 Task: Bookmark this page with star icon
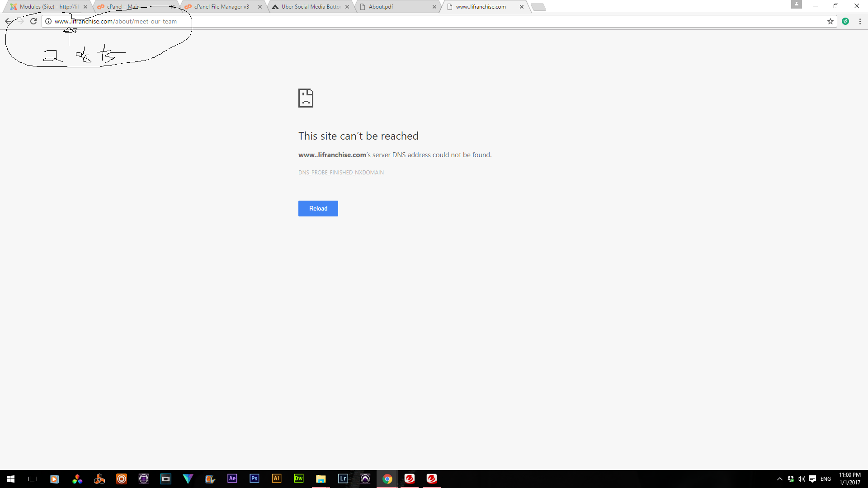[830, 21]
